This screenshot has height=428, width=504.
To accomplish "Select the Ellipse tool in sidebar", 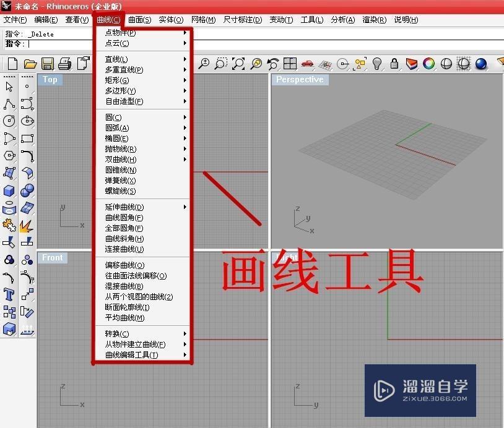I will [x=27, y=121].
